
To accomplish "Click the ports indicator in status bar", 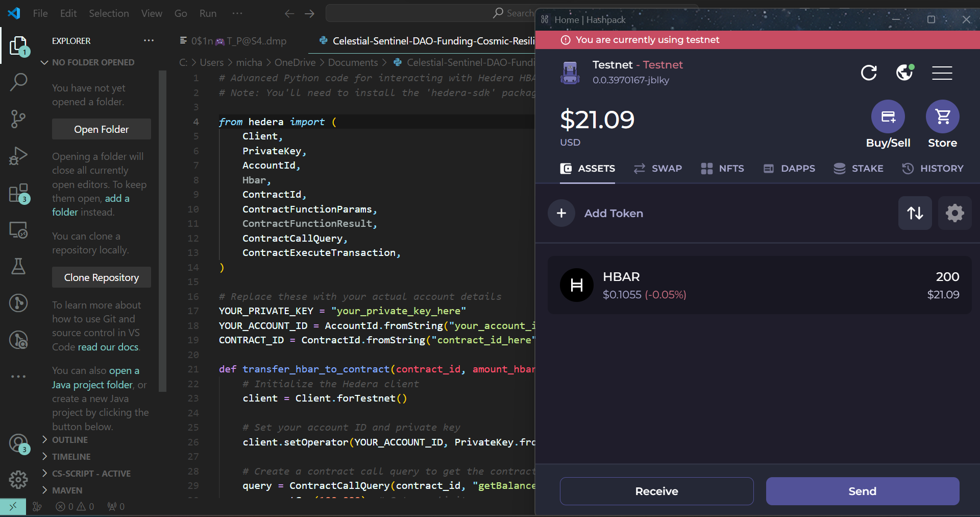I will 116,506.
